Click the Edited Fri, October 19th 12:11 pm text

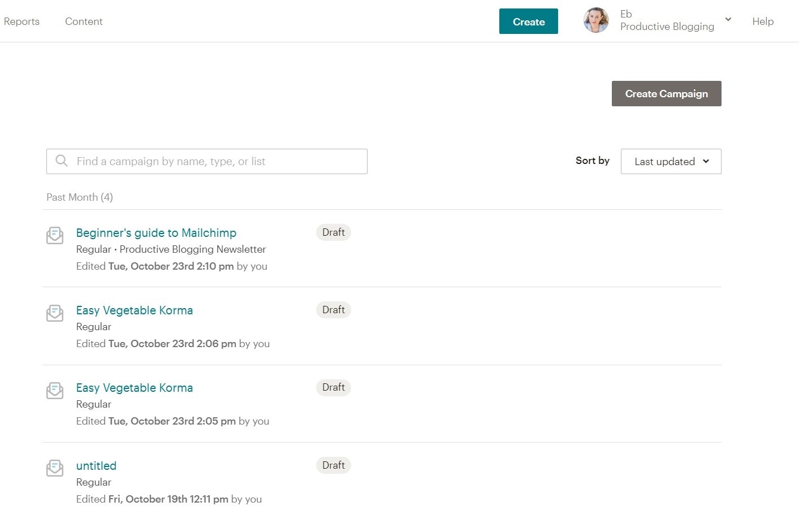(x=169, y=499)
